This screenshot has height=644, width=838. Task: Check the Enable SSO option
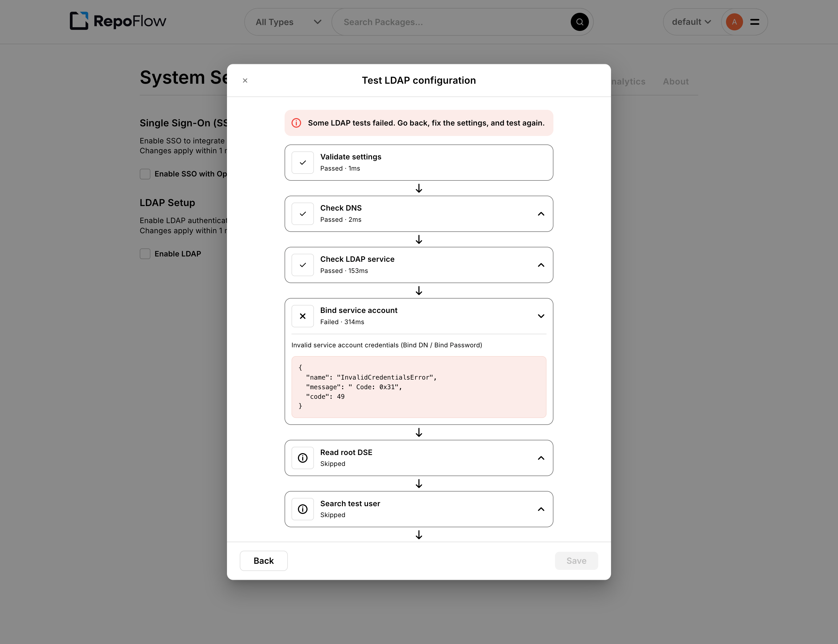click(145, 174)
